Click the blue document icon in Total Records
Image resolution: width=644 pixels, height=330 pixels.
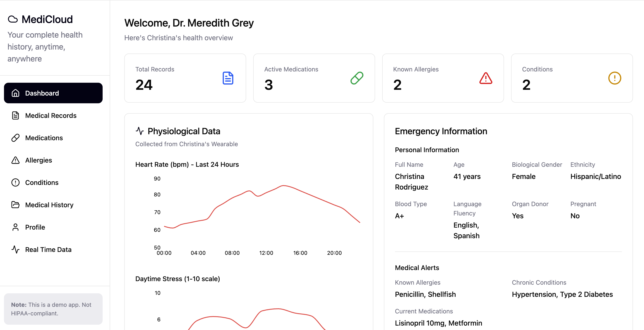pyautogui.click(x=228, y=78)
